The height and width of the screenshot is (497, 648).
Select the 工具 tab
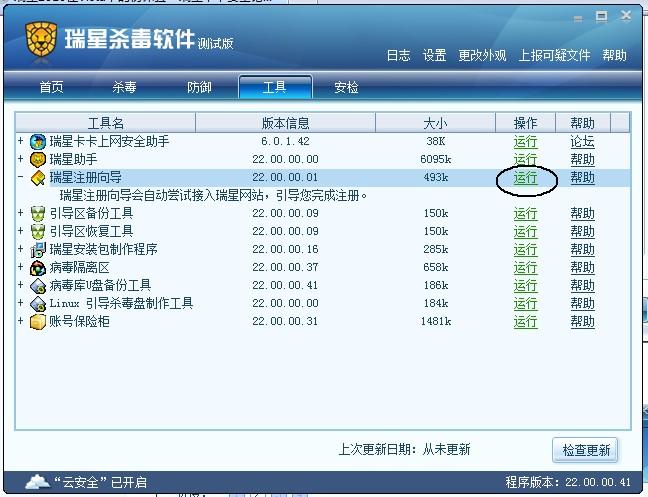coord(275,87)
